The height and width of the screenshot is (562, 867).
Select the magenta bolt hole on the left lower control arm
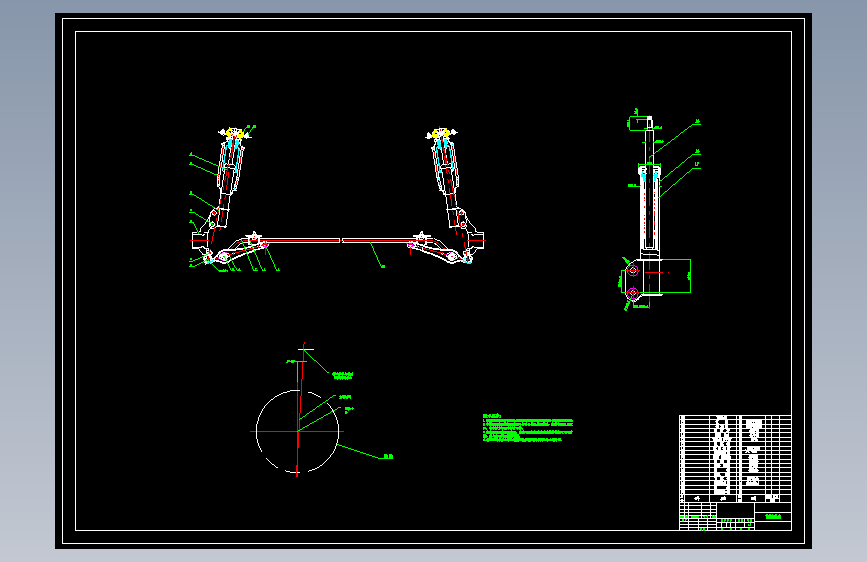click(x=223, y=256)
